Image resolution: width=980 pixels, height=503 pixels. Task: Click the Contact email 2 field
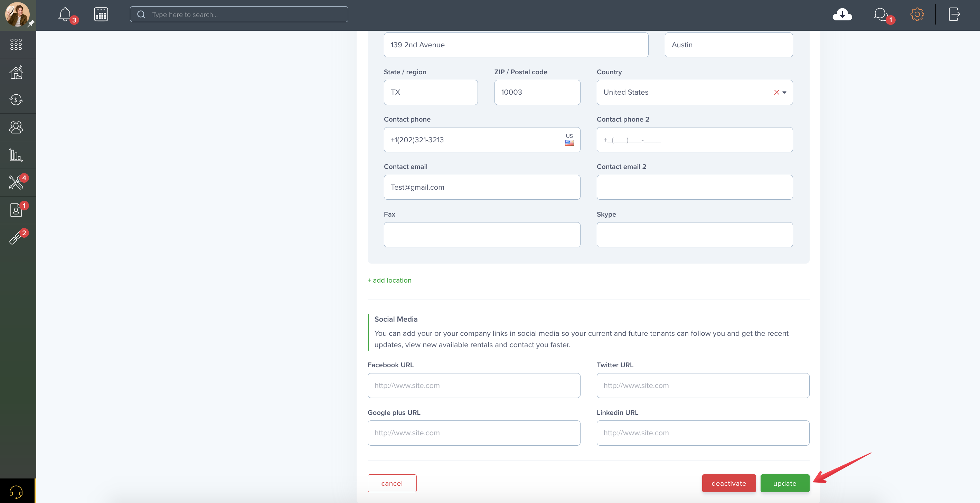coord(695,187)
